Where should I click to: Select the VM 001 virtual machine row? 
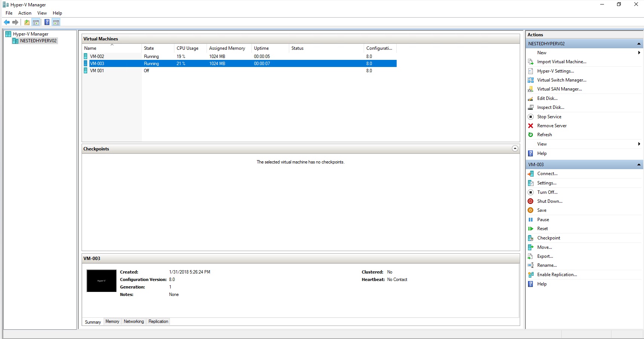pyautogui.click(x=239, y=71)
